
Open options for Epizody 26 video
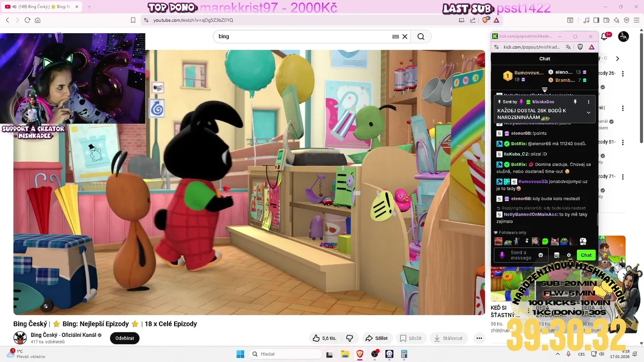coord(623,73)
